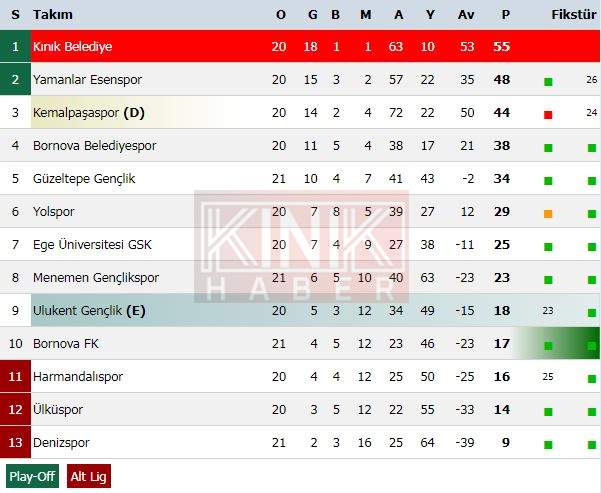
Task: Click first green fixture square in Bornova Belediyespor row
Action: point(548,148)
